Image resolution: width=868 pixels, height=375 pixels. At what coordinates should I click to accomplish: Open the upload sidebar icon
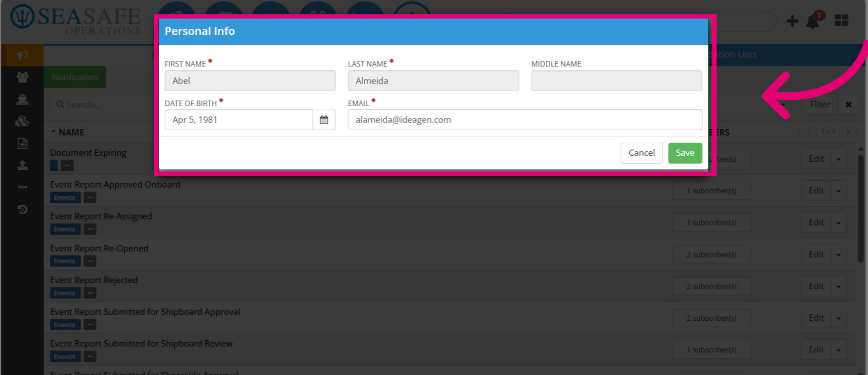click(x=22, y=165)
